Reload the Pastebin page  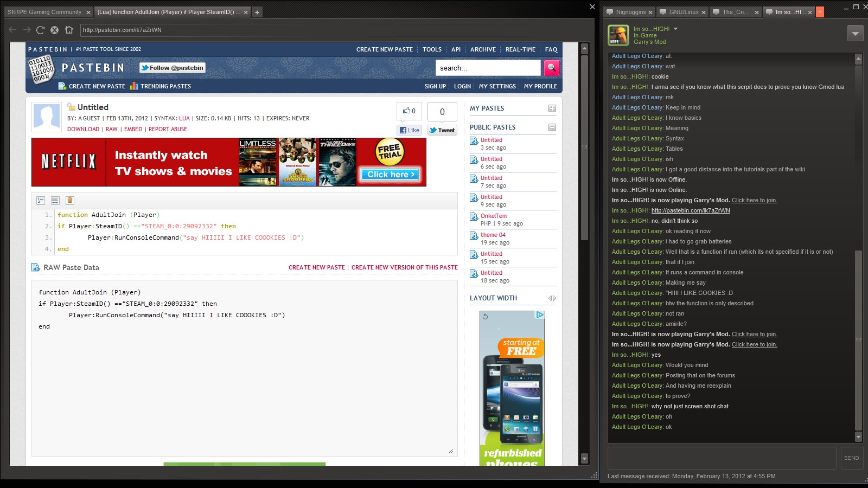click(40, 30)
